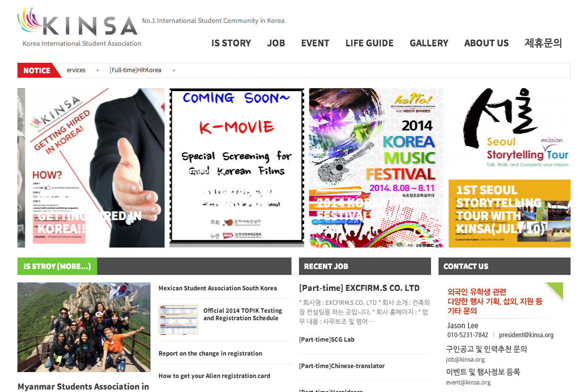
Task: Click the red 외국인 유학생 관련 contact text
Action: pyautogui.click(x=495, y=301)
